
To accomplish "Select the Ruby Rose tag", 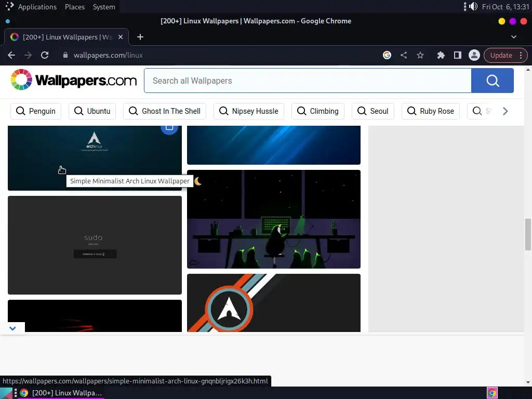I will click(431, 111).
